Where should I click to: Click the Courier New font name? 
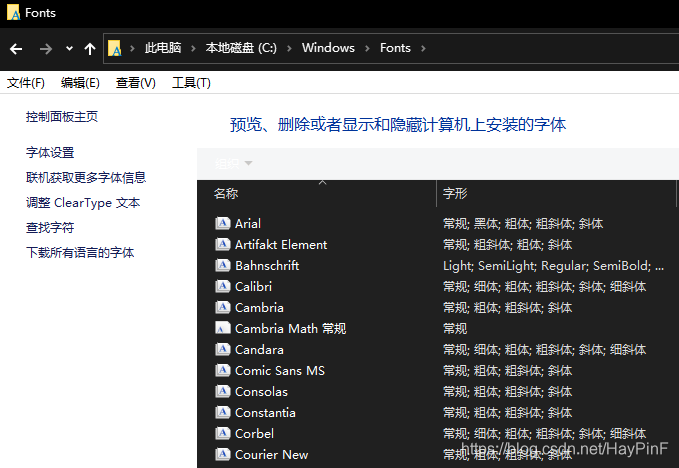coord(271,455)
